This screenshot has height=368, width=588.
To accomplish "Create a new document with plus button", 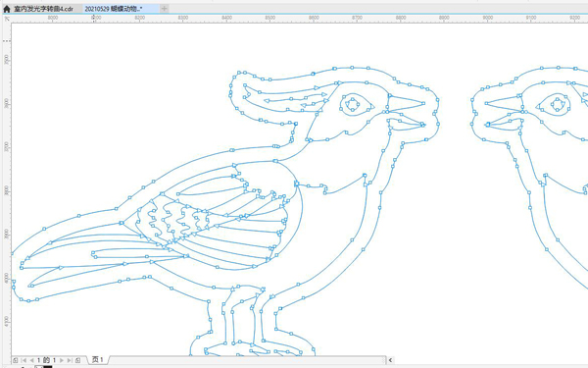I will click(x=164, y=9).
